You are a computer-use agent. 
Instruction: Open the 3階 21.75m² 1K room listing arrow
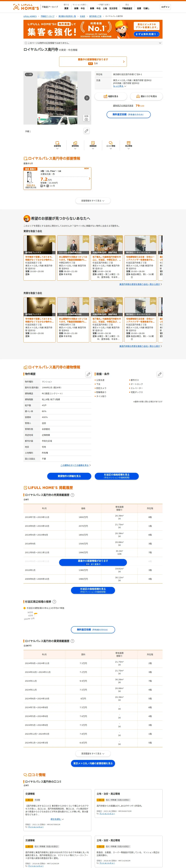point(90,179)
